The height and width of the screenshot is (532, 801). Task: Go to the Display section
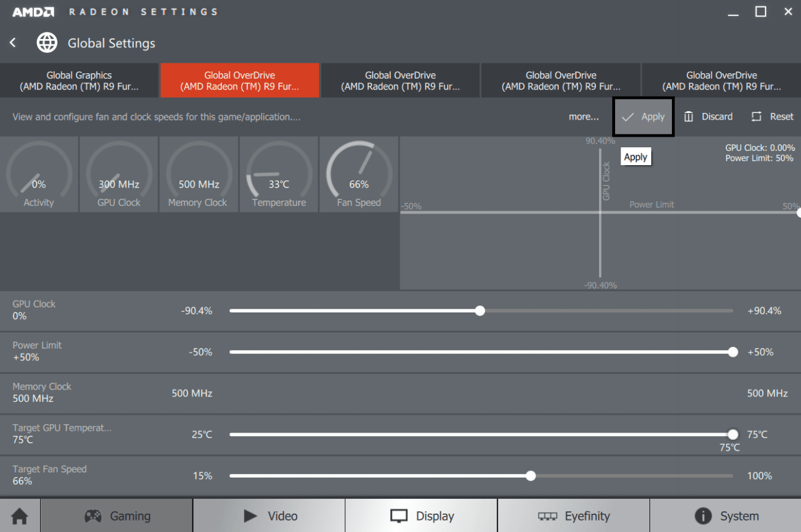coord(421,516)
